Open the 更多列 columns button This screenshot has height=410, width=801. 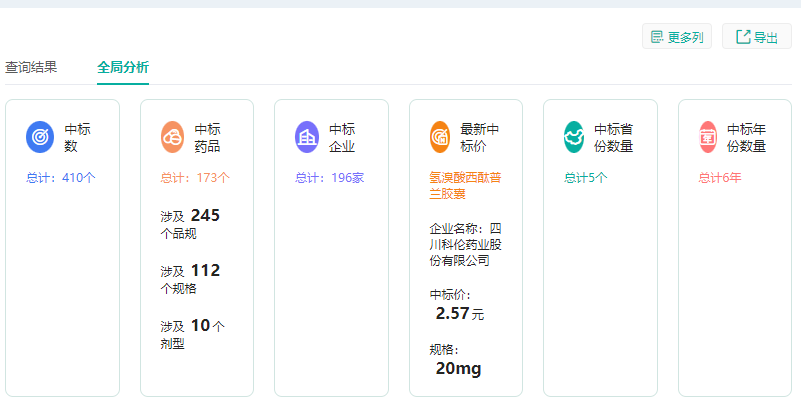click(677, 38)
